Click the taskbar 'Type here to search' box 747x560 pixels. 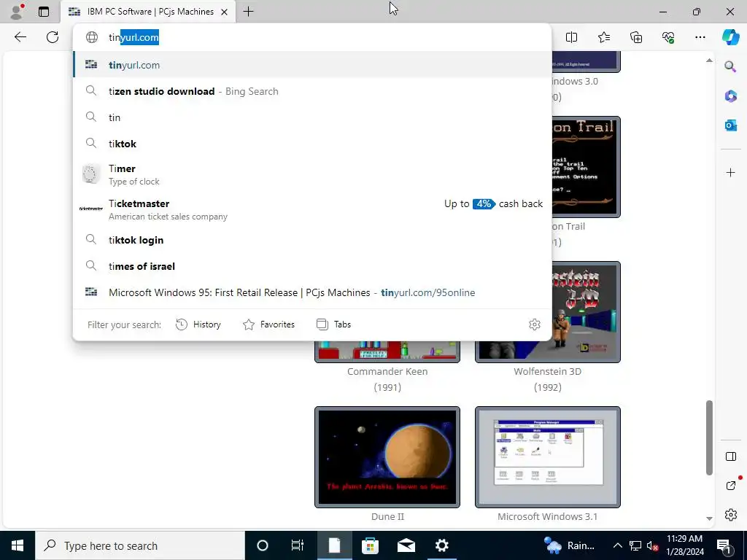coord(139,545)
